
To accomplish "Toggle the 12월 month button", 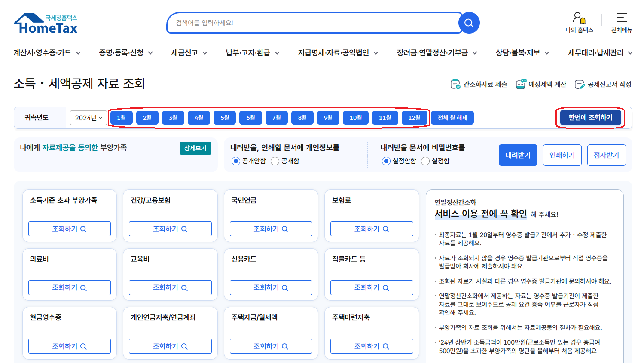I will coord(414,118).
